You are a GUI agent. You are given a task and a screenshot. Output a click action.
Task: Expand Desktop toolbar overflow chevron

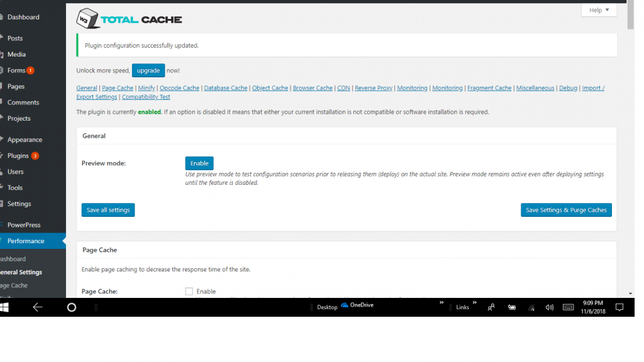441,303
